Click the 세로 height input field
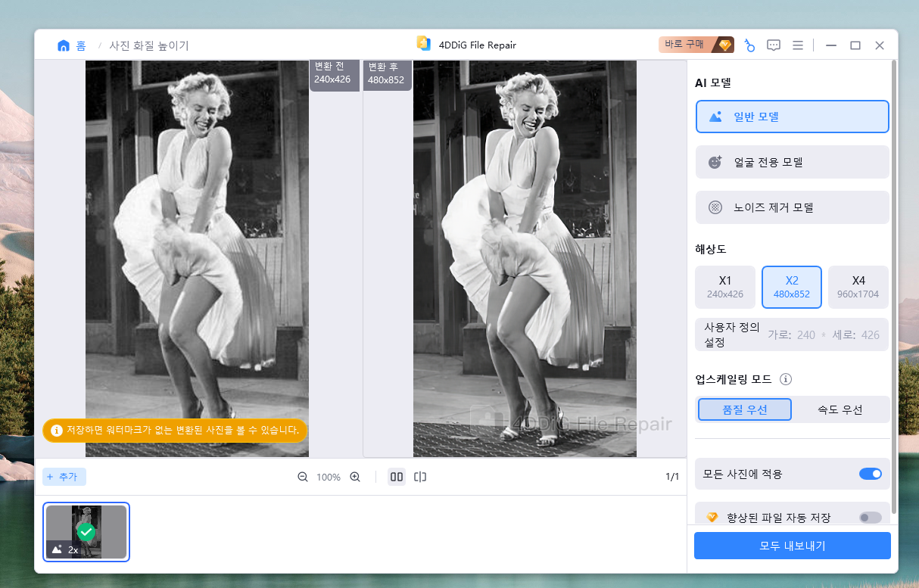Viewport: 919px width, 588px height. click(x=871, y=334)
